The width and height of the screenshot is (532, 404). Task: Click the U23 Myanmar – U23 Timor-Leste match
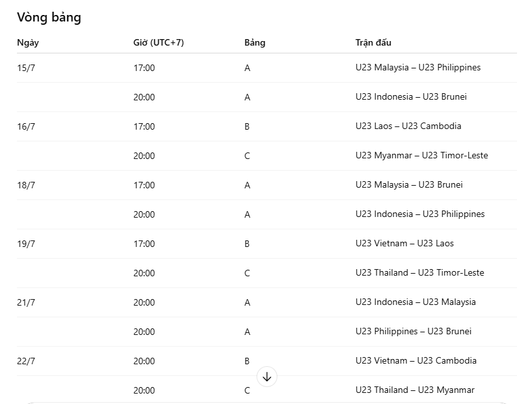pyautogui.click(x=422, y=156)
